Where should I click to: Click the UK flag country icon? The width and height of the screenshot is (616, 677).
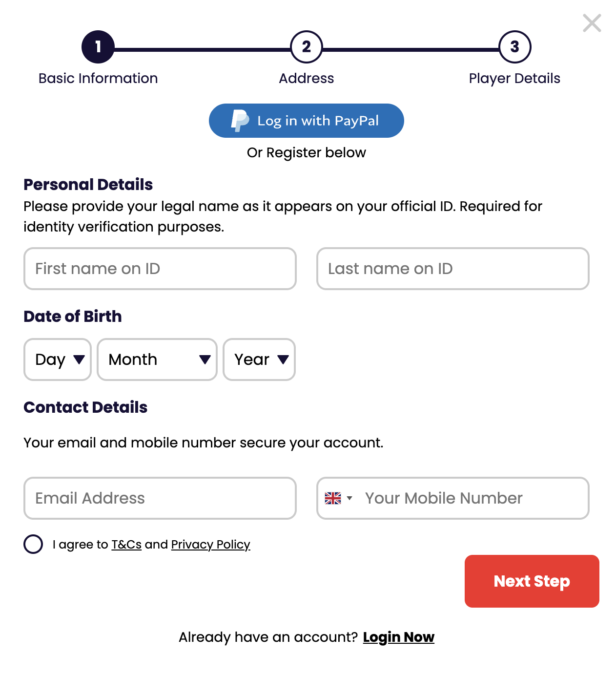pos(333,498)
